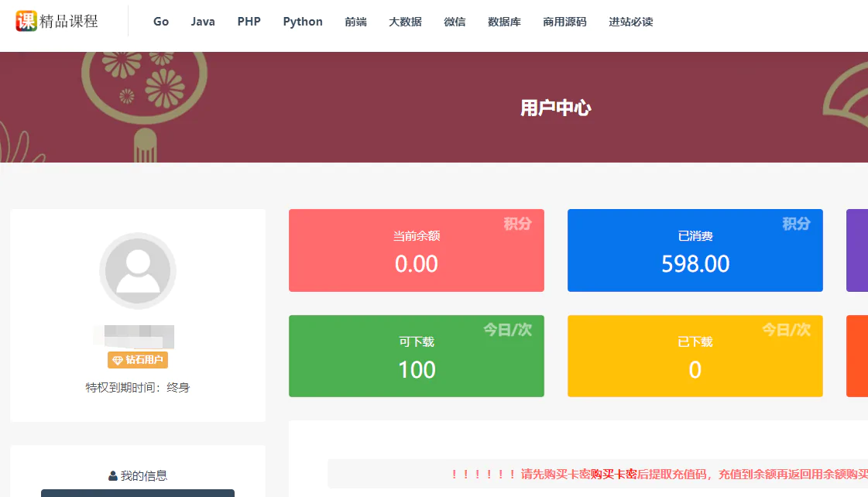Select the 已消费 blue card
Viewport: 868px width, 497px height.
click(695, 250)
